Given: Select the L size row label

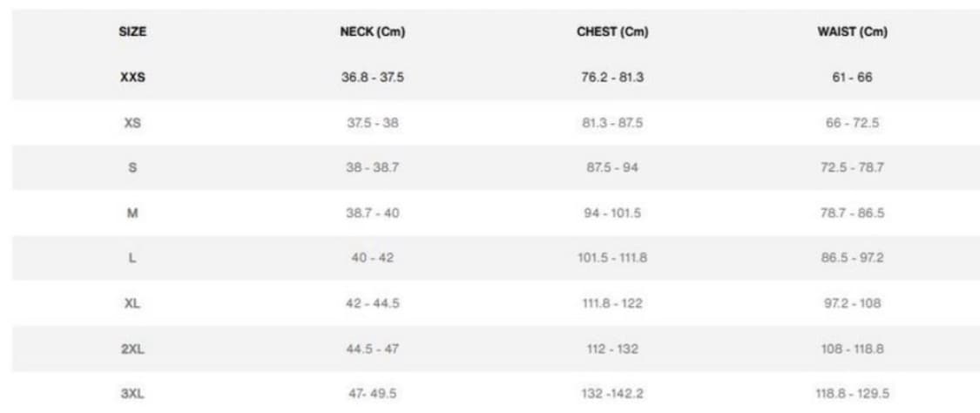Looking at the screenshot, I should [132, 258].
